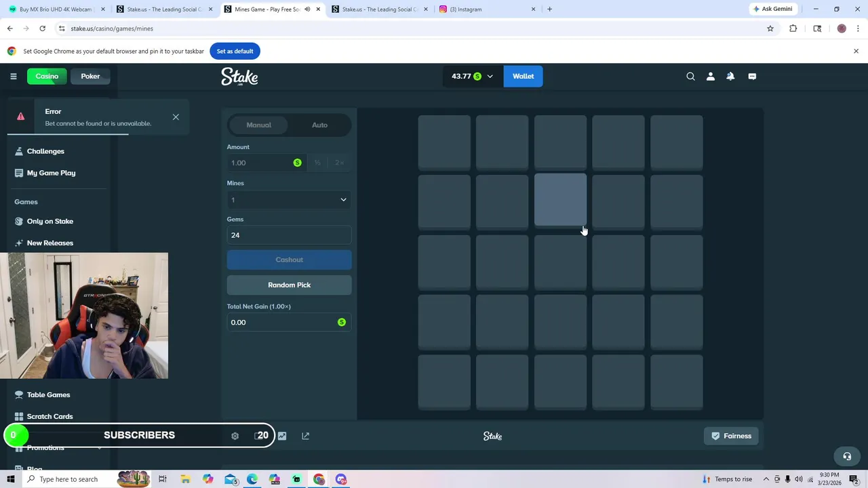This screenshot has height=488, width=868.
Task: Reveal the highlighted tile under the cursor
Action: click(x=560, y=200)
